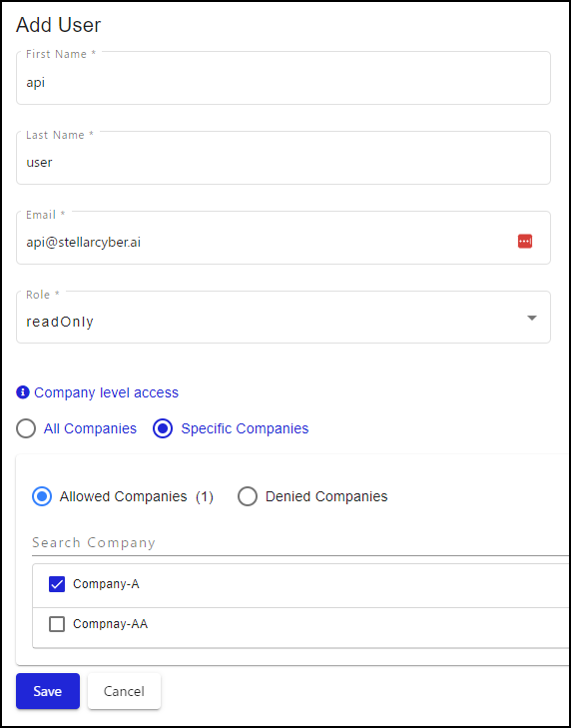Click the Compnay-AA list row label
The image size is (571, 728).
(x=111, y=624)
